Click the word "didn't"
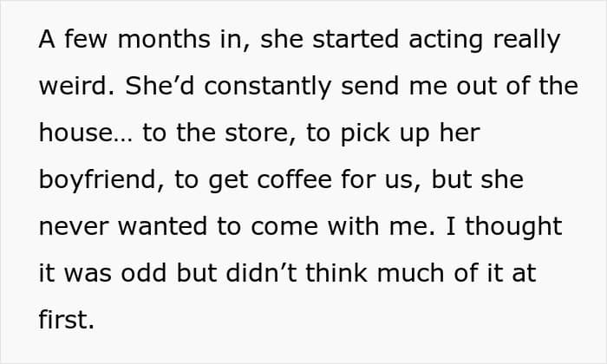Viewport: 607px width, 364px height. [261, 273]
